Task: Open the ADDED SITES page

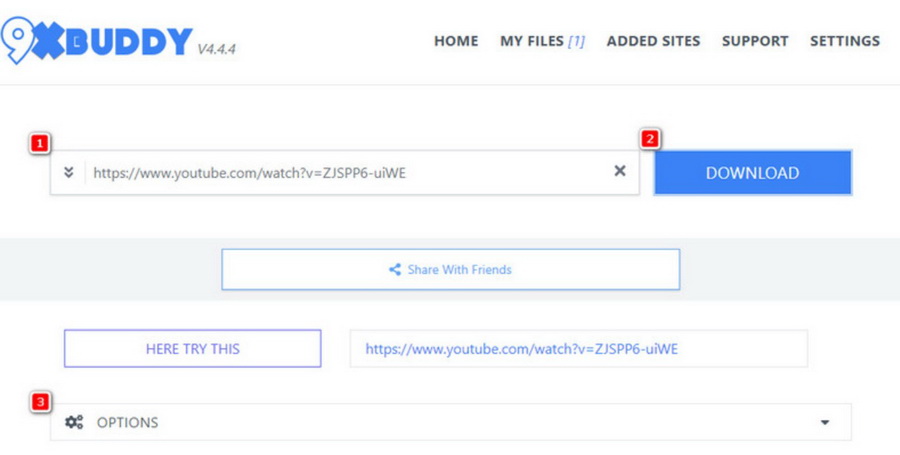Action: point(653,41)
